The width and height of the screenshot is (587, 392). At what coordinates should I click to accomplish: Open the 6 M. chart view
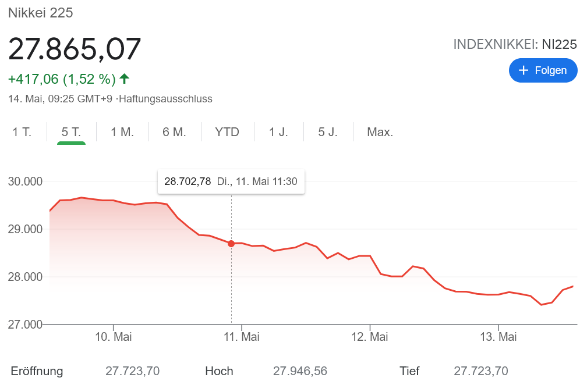click(x=175, y=132)
